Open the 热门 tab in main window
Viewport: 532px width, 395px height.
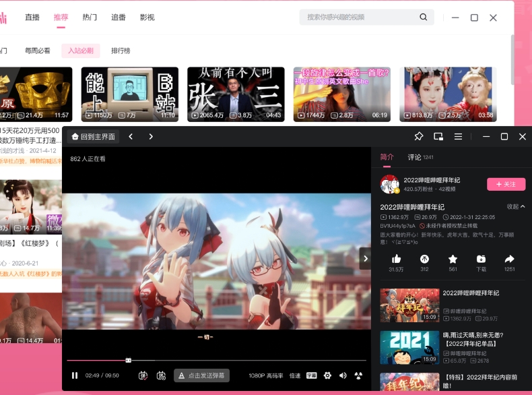pyautogui.click(x=90, y=18)
